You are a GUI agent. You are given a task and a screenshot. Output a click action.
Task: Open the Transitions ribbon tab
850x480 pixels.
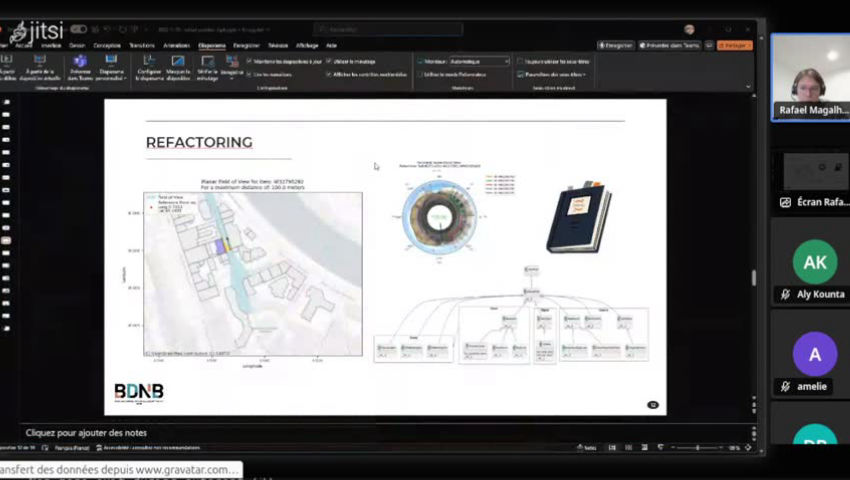(142, 45)
